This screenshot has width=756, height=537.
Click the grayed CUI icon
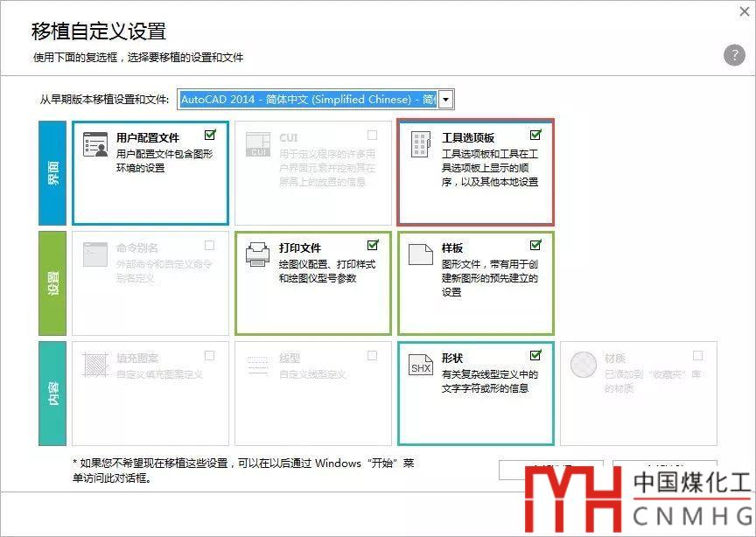tap(258, 145)
